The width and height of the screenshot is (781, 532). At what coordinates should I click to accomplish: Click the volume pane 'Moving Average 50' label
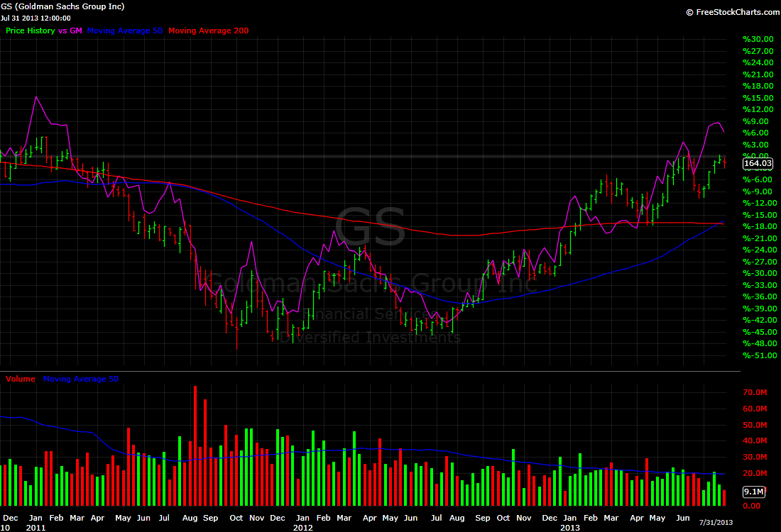[x=81, y=379]
